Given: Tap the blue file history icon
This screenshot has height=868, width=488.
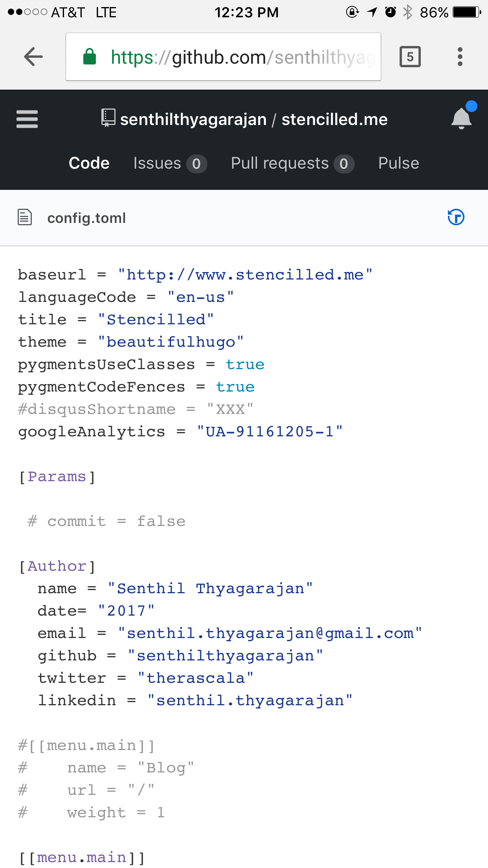Looking at the screenshot, I should [456, 217].
